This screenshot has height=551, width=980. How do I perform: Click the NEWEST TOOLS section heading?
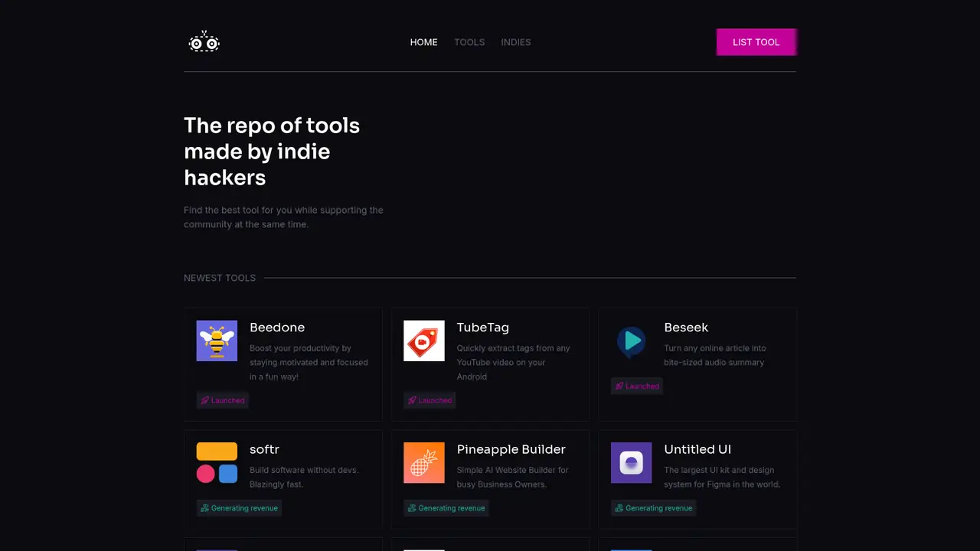tap(220, 278)
